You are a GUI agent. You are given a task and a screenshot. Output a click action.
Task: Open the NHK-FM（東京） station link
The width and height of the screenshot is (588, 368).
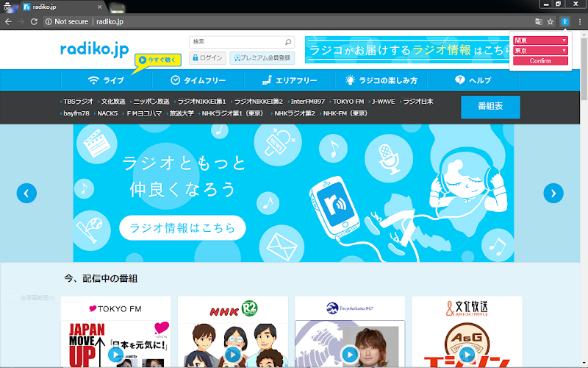pyautogui.click(x=345, y=113)
